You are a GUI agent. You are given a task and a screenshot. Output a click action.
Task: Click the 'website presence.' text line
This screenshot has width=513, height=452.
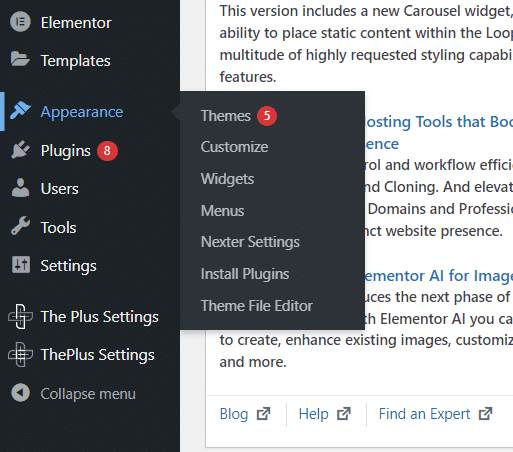pyautogui.click(x=434, y=231)
